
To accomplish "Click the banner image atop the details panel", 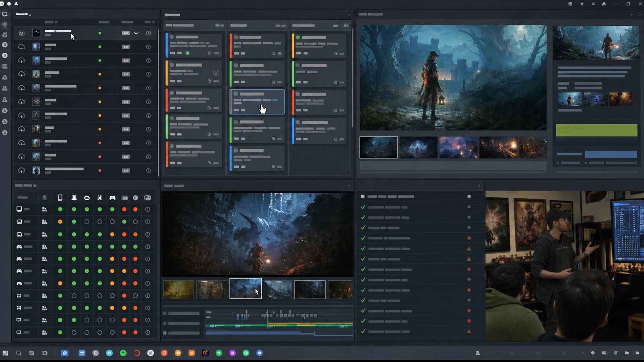I will 596,43.
